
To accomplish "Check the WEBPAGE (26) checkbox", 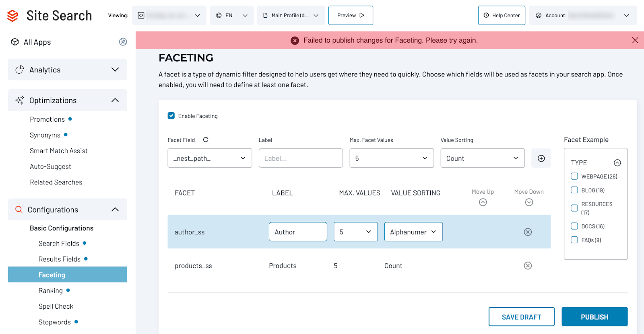I will 574,176.
